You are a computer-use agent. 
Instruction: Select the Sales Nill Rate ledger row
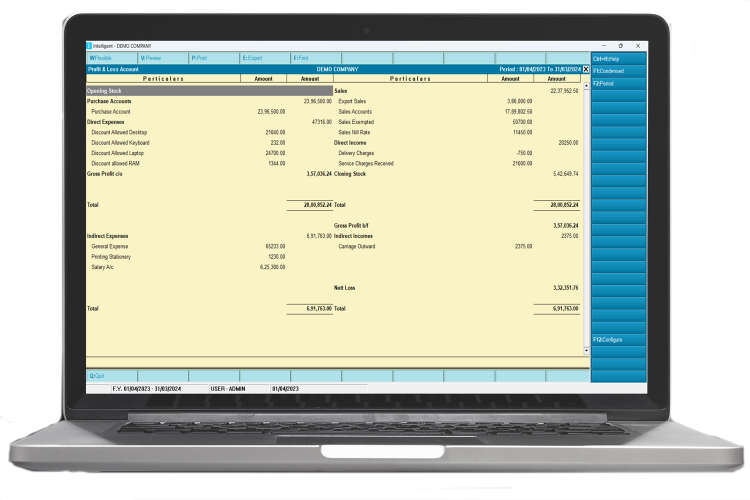457,133
